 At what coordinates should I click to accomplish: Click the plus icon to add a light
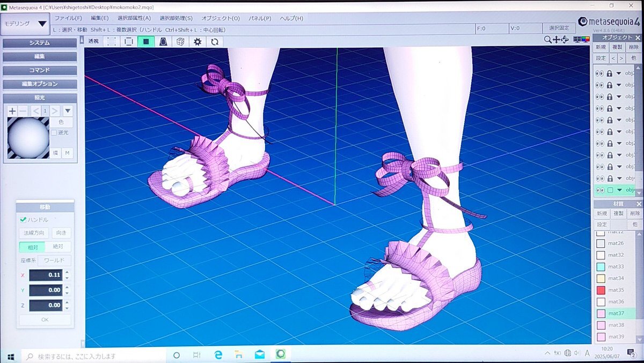click(12, 111)
